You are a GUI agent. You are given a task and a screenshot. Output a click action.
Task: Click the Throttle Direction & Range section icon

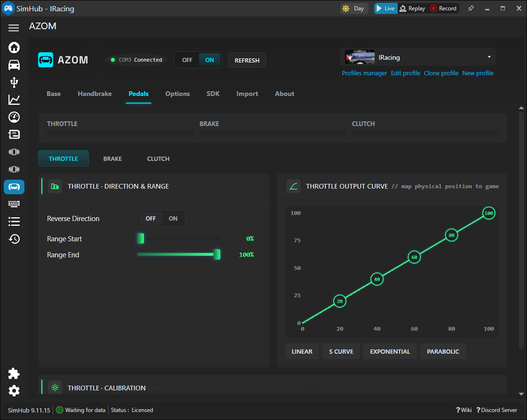click(x=55, y=186)
